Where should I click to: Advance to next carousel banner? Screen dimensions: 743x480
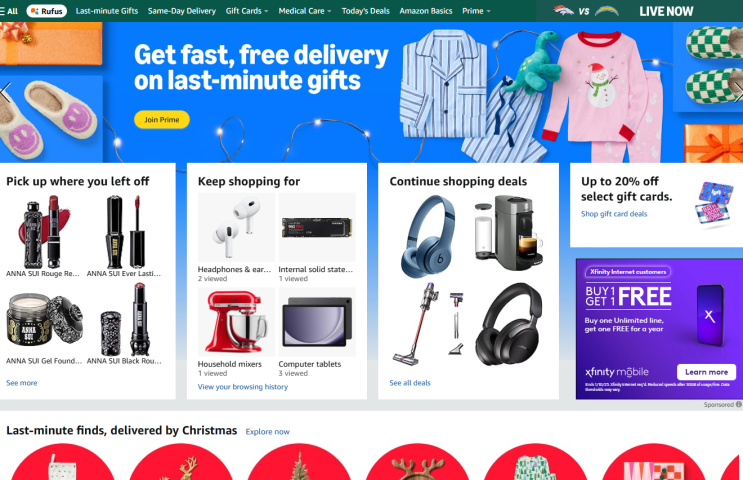coord(737,91)
